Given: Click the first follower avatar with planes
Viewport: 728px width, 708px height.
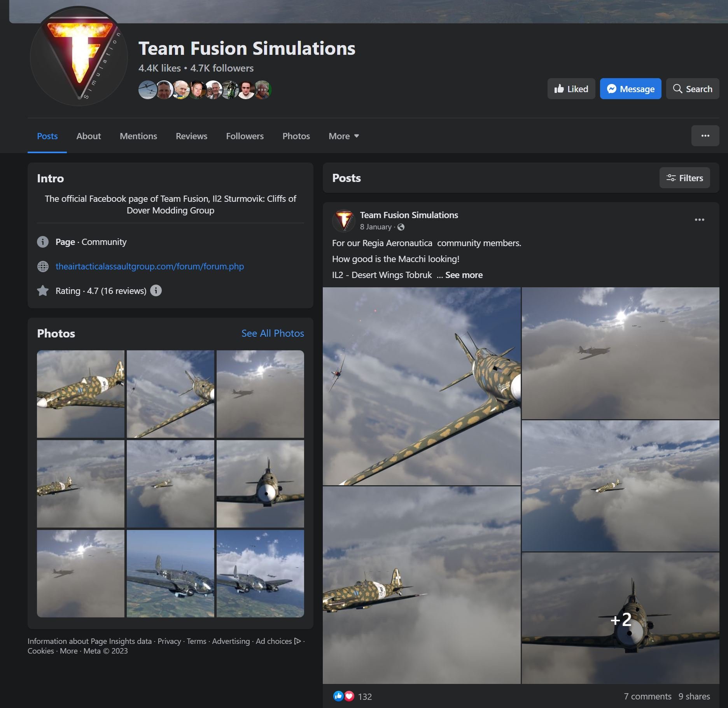Looking at the screenshot, I should (148, 90).
